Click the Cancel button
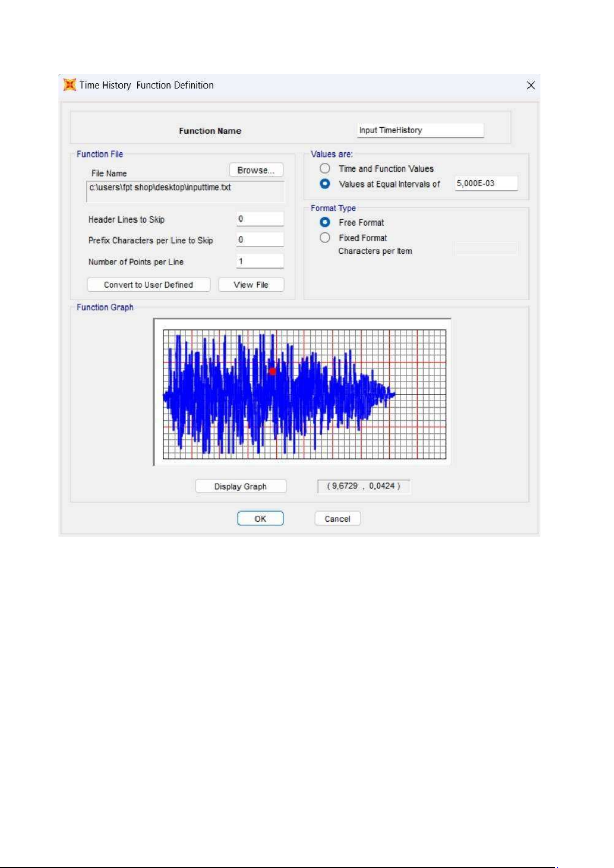This screenshot has width=614, height=868. click(337, 519)
